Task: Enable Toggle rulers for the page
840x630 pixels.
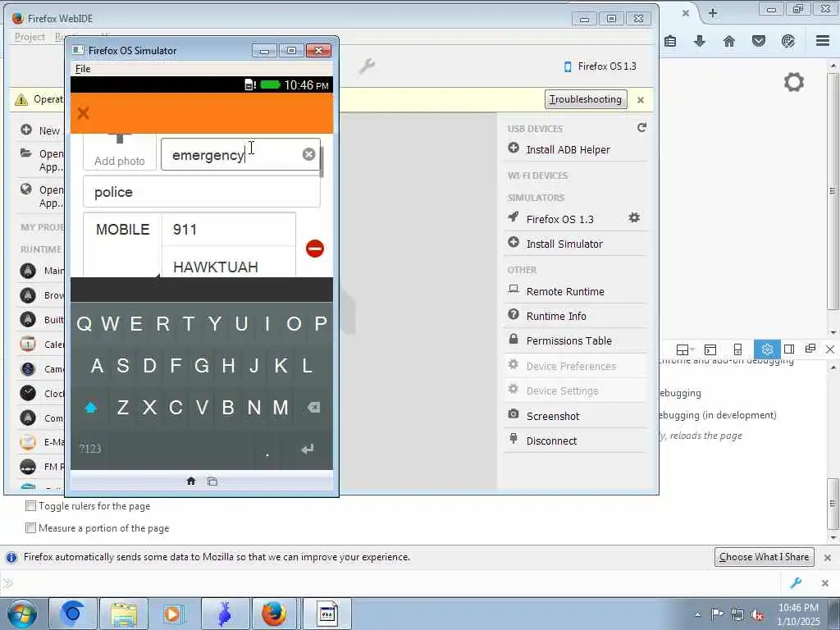Action: (x=31, y=505)
